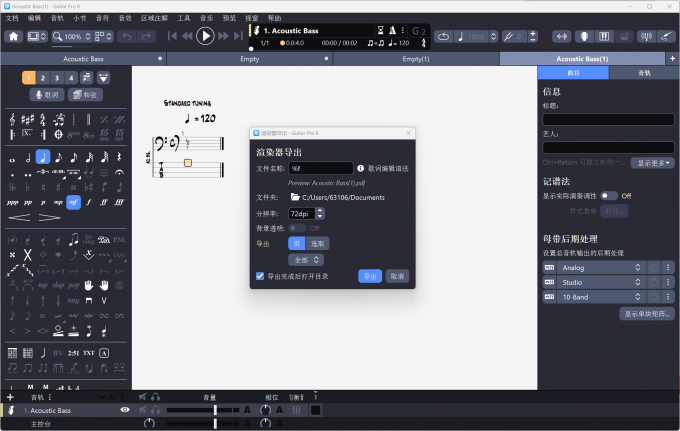Screen dimensions: 680x431
Task: Click the Home icon in the toolbar
Action: [14, 36]
